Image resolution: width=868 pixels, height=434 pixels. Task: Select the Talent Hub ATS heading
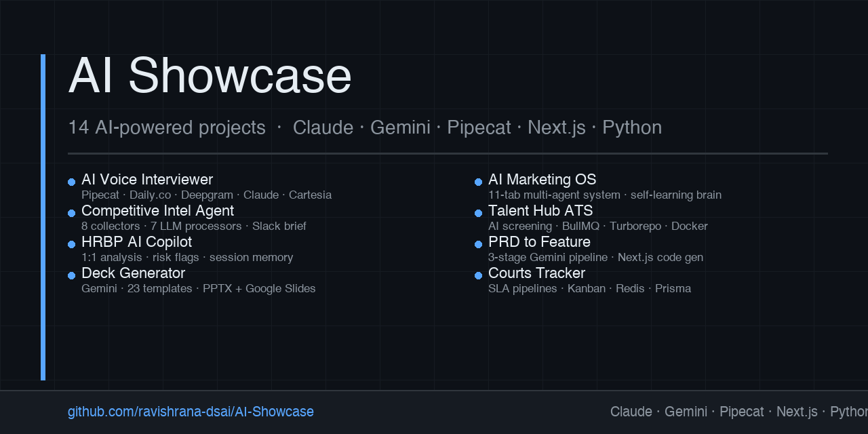click(x=540, y=211)
